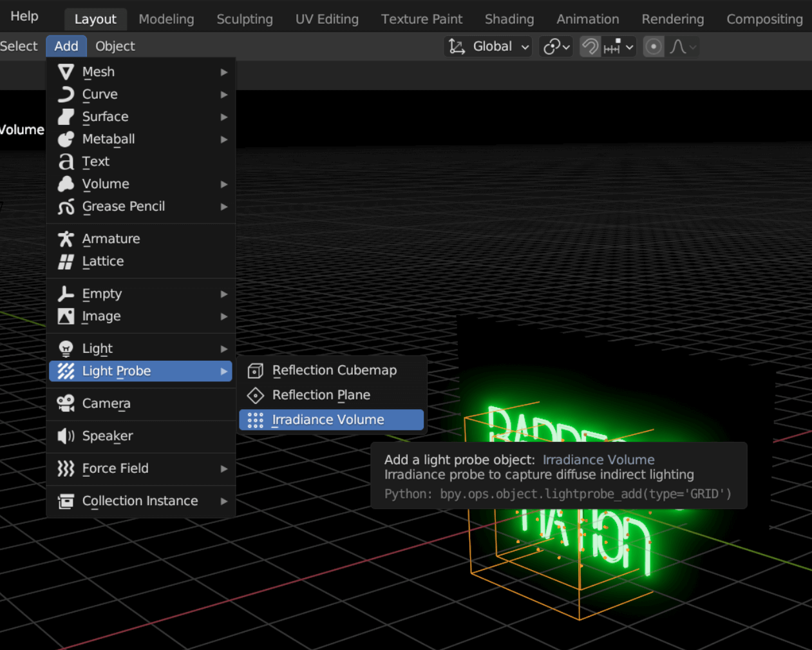Expand the Light submenu arrow
Screen dimensions: 812x650
point(224,349)
